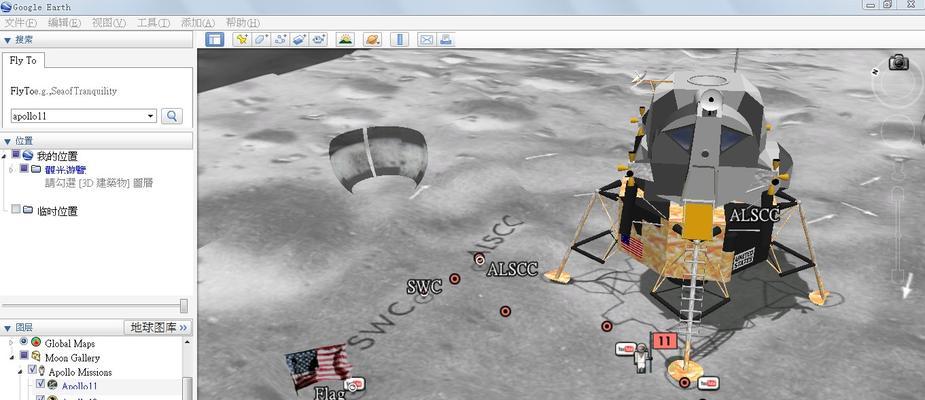Expand the 觀光游覽 folder node
The height and width of the screenshot is (400, 925).
(x=11, y=169)
